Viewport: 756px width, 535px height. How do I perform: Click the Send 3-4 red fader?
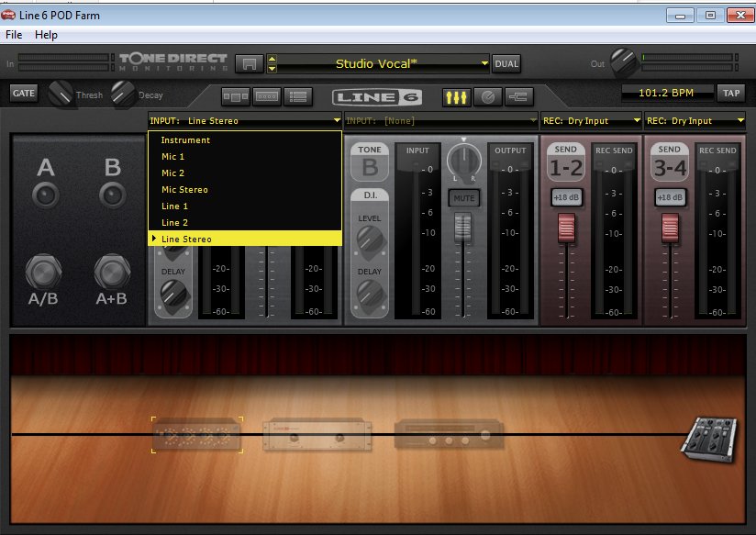pos(670,227)
